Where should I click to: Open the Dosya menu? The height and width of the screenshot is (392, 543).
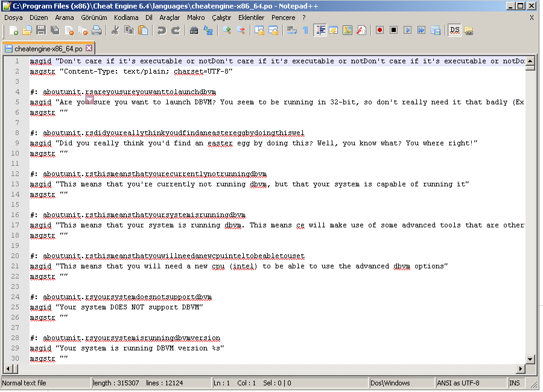13,17
